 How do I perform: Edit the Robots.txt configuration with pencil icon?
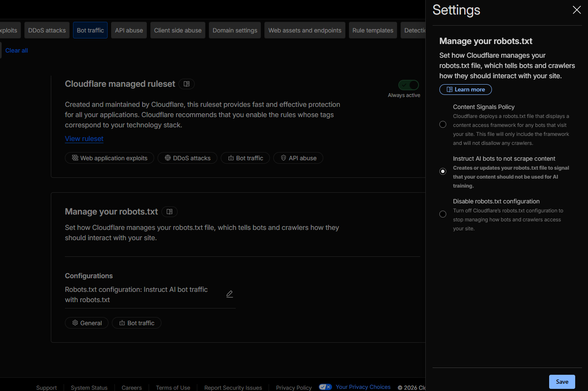point(229,294)
